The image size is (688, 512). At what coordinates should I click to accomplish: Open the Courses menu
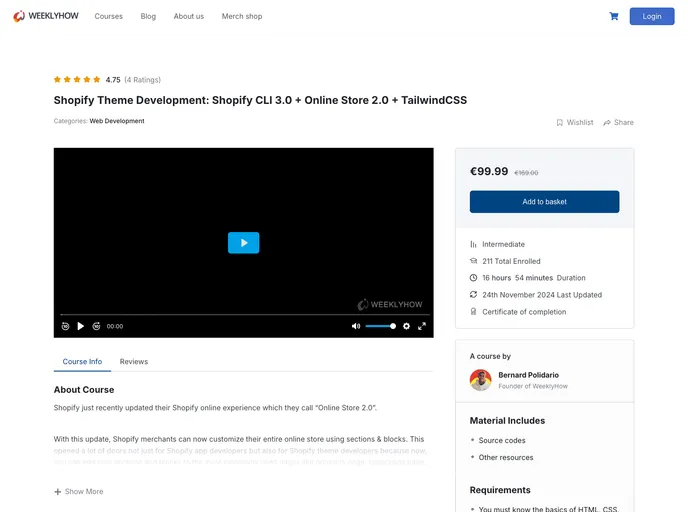click(x=108, y=16)
